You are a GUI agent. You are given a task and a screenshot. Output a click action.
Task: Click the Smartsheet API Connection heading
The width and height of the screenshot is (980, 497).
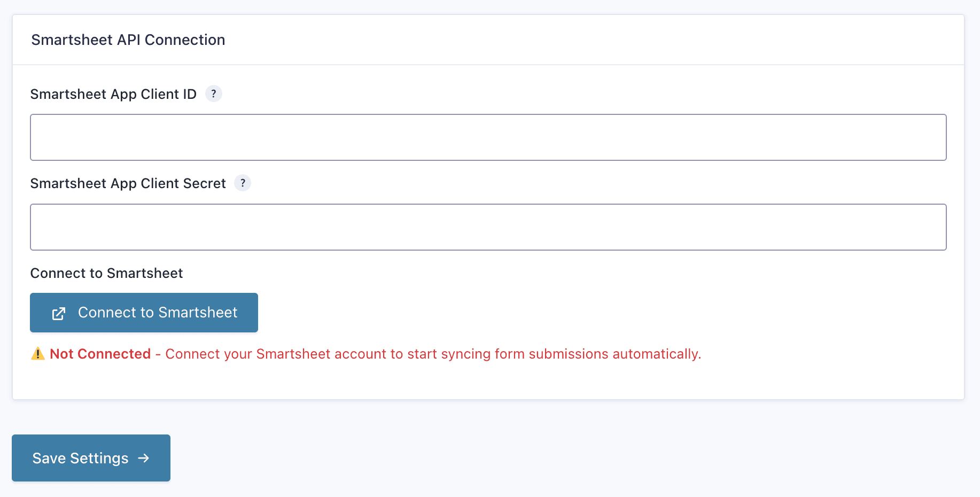128,40
